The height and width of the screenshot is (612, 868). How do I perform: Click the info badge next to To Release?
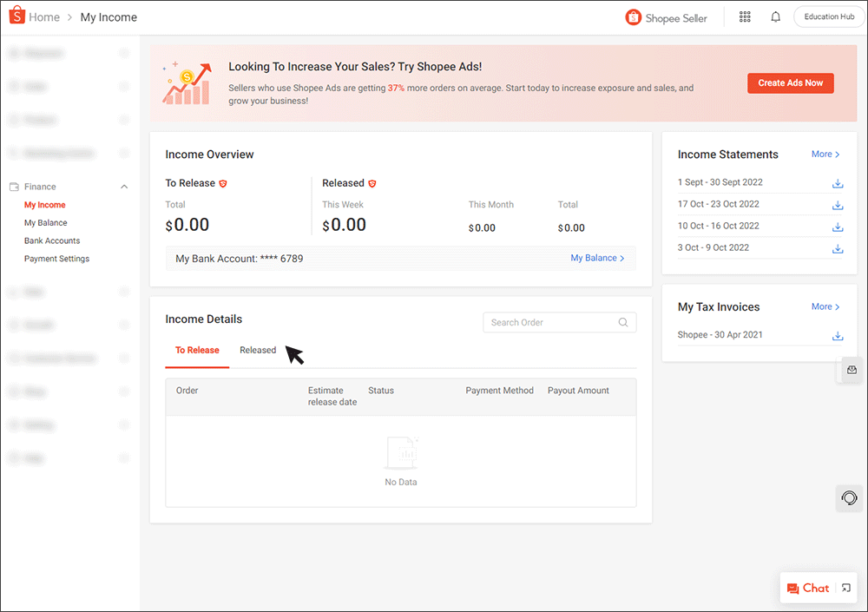[225, 183]
